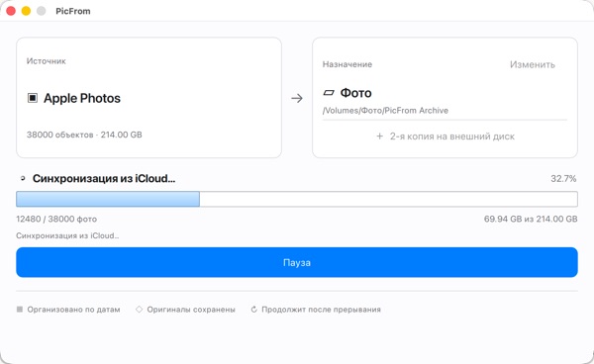Click the Apple Photos source icon
Screen dimensions: 594x364
coord(33,98)
